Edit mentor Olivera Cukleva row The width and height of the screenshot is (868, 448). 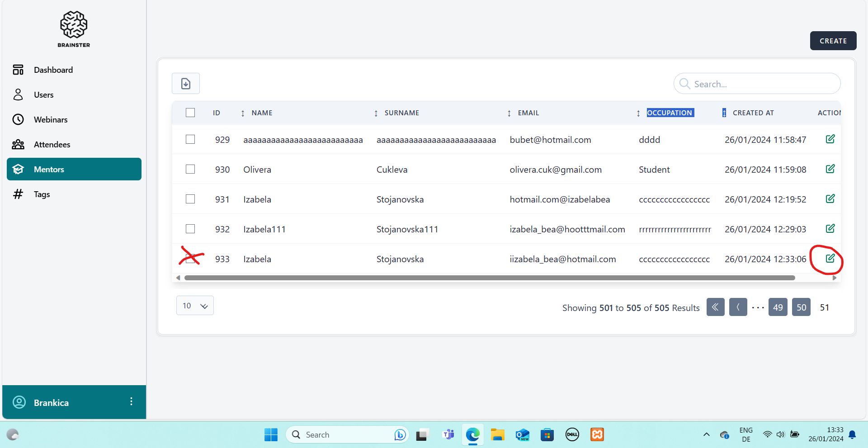coord(830,169)
